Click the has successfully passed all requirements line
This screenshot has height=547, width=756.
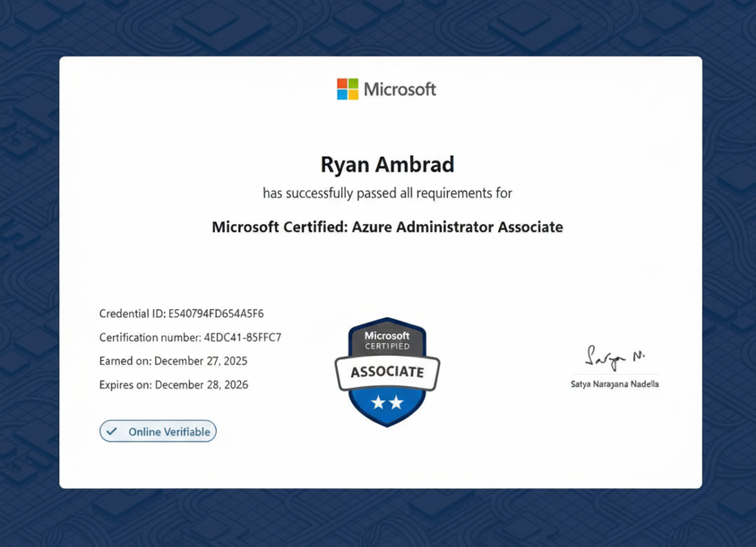pyautogui.click(x=387, y=193)
